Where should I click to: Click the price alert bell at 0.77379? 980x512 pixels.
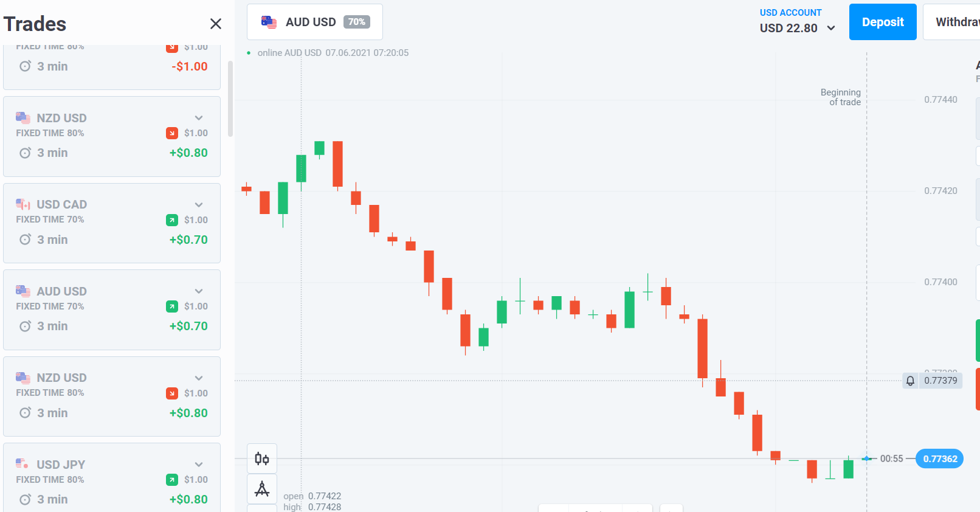910,381
